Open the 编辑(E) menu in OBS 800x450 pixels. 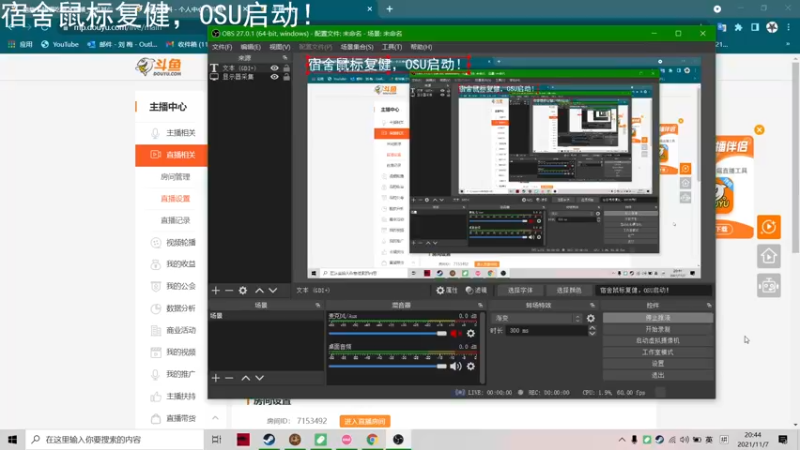coord(251,47)
